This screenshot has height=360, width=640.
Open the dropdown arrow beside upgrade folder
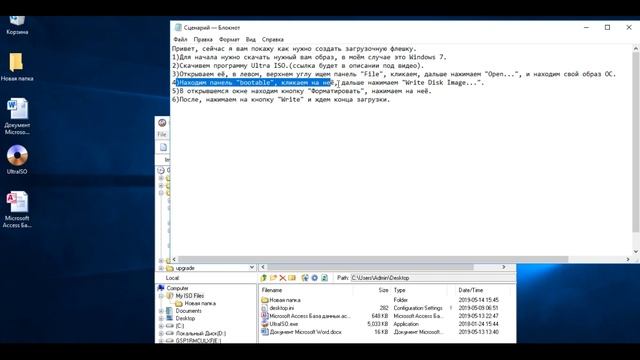(x=252, y=267)
